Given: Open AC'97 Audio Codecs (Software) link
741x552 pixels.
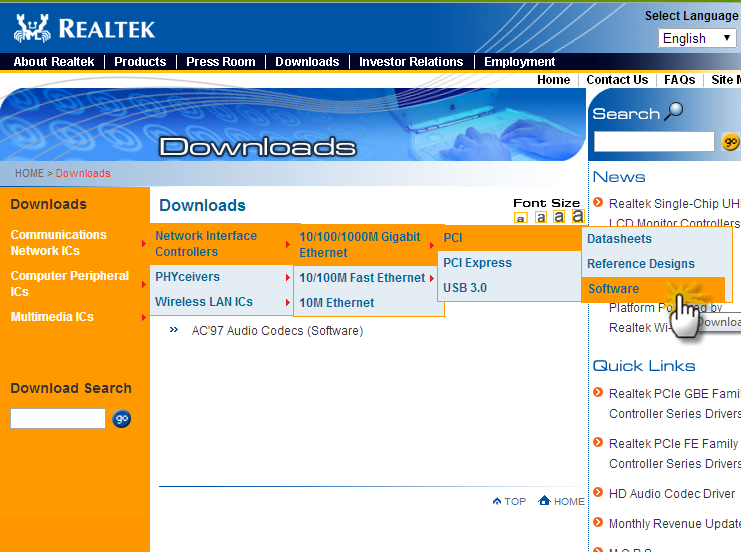Looking at the screenshot, I should [x=277, y=330].
